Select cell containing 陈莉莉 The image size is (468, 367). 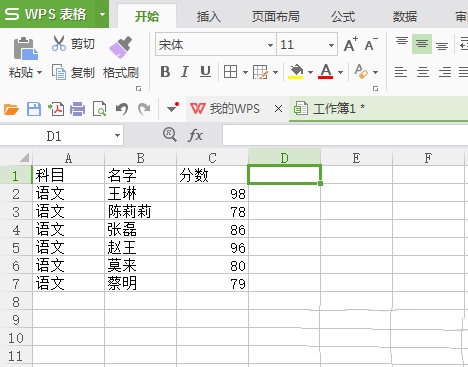pyautogui.click(x=140, y=212)
